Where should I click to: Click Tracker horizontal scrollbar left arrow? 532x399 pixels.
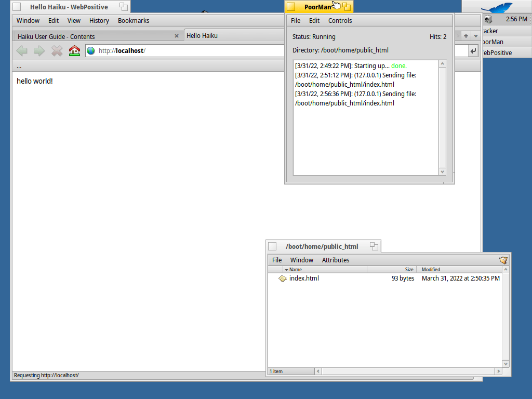(x=318, y=371)
